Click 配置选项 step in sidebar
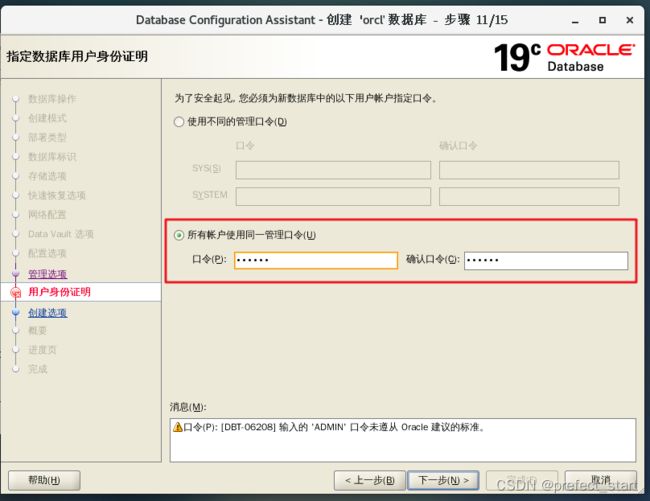Image resolution: width=650 pixels, height=501 pixels. 48,253
